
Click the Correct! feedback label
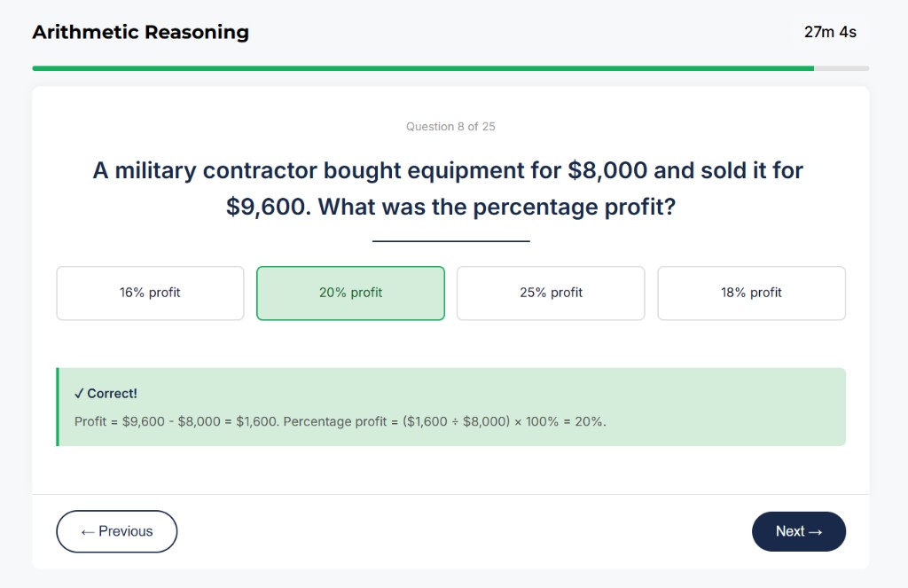[112, 394]
